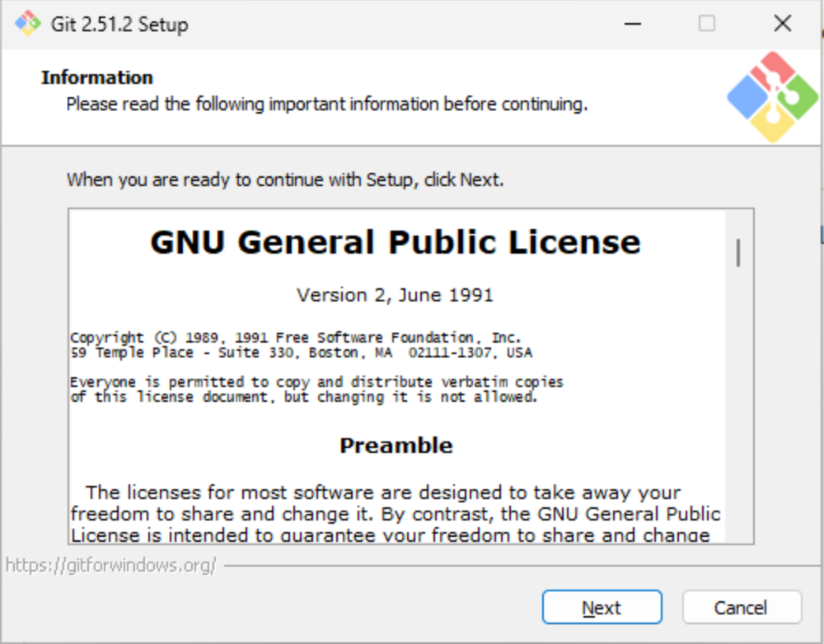The width and height of the screenshot is (824, 644).
Task: Click the Preamble heading in the license text
Action: click(396, 445)
